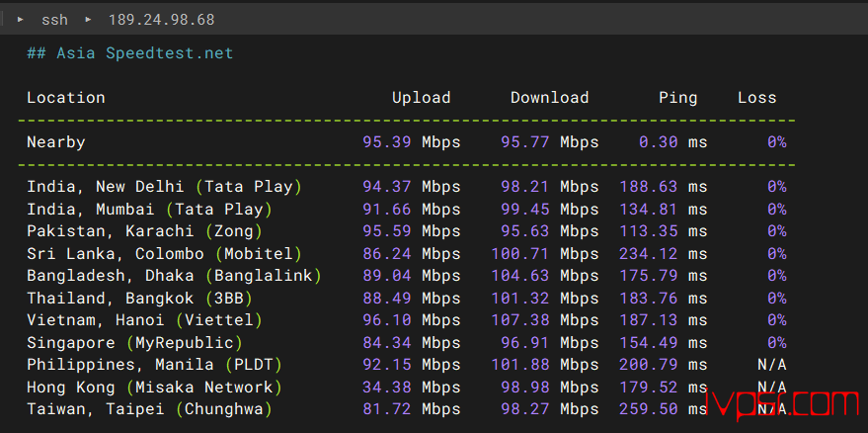Viewport: 868px width, 433px height.
Task: Select Nearby upload value 95.39
Action: [x=386, y=142]
